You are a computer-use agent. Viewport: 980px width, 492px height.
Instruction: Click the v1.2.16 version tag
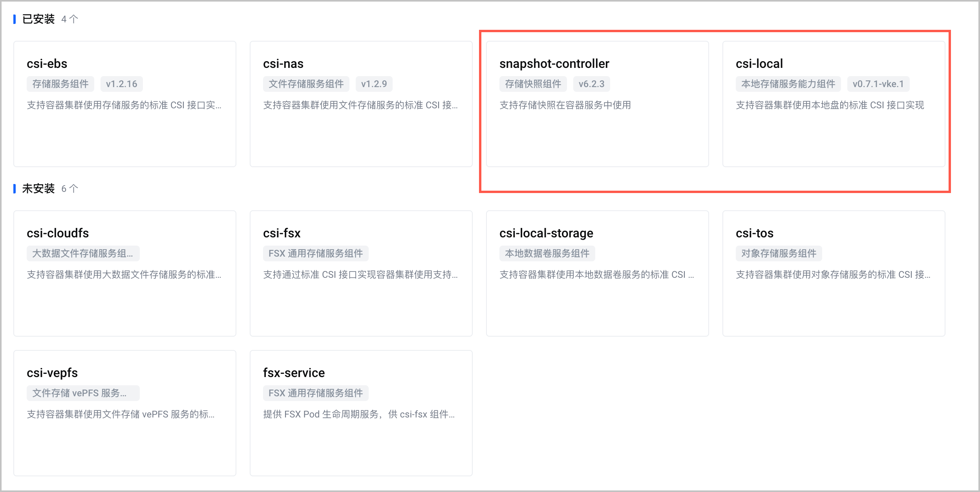[x=122, y=84]
